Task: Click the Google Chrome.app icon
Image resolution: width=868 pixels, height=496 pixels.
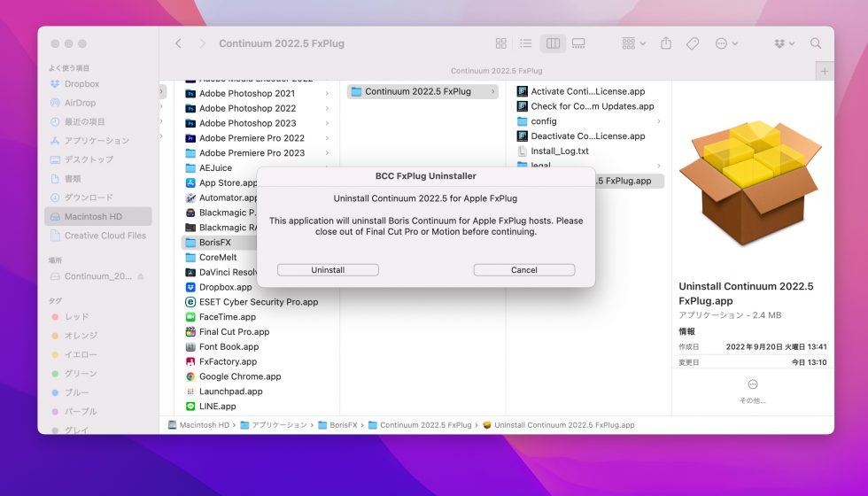Action: coord(190,376)
